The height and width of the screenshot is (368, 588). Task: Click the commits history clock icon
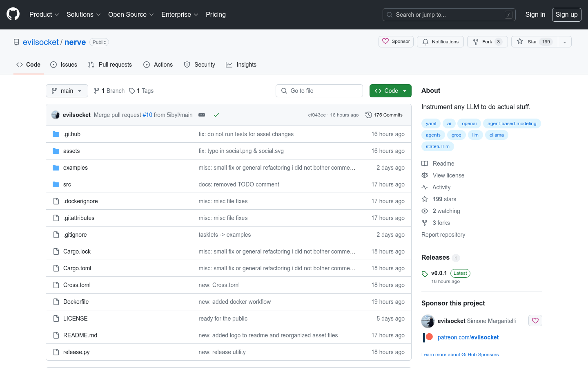point(369,115)
